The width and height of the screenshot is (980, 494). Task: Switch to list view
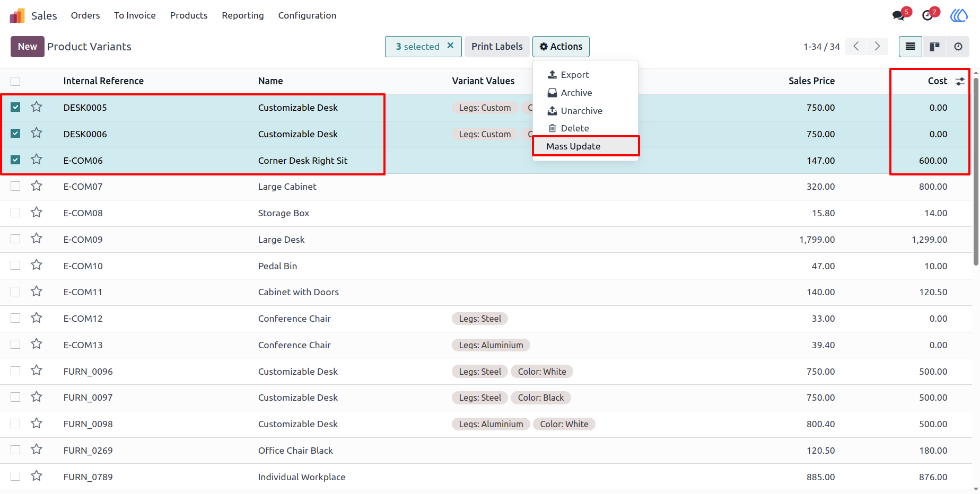(911, 47)
